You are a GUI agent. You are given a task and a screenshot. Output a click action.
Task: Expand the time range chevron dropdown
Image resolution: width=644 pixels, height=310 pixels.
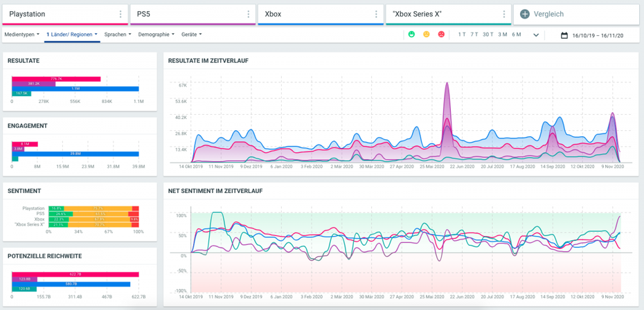(x=535, y=35)
